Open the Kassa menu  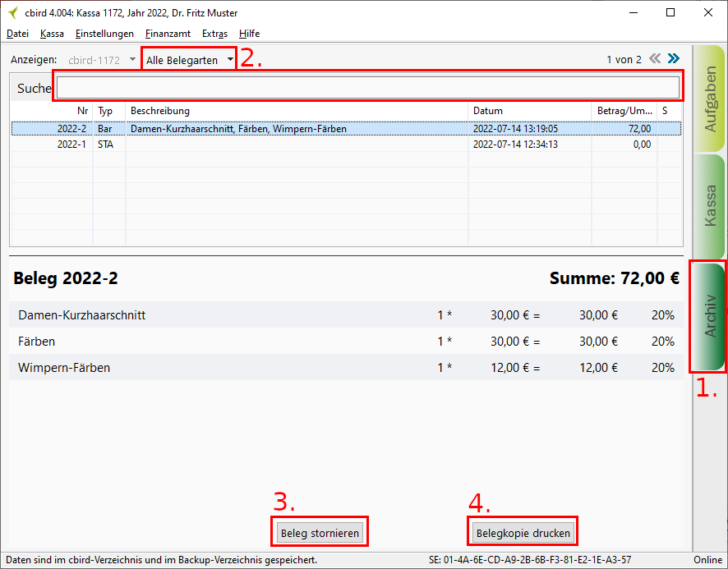[x=52, y=34]
